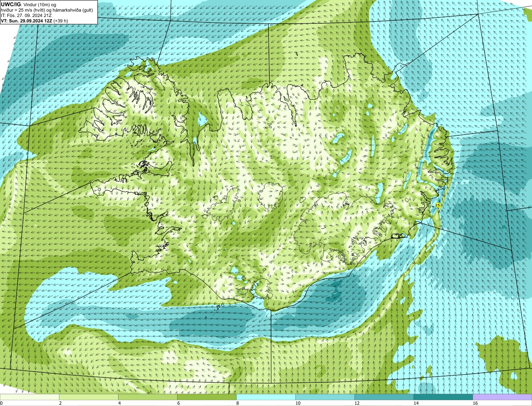The height and width of the screenshot is (406, 532).
Task: Click the legend scale label '4'
Action: 119,403
